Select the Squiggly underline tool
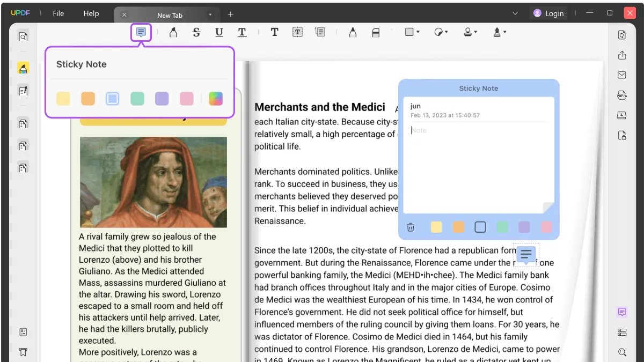644x362 pixels. coord(242,32)
